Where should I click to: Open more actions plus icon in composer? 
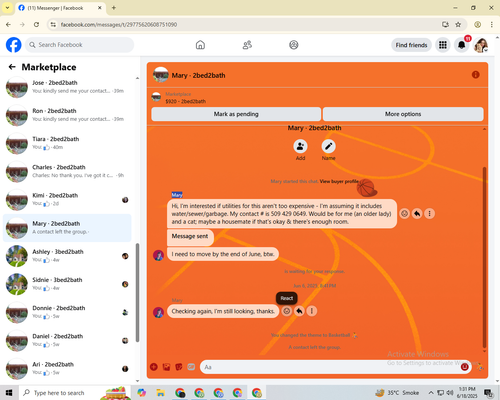[x=154, y=367]
